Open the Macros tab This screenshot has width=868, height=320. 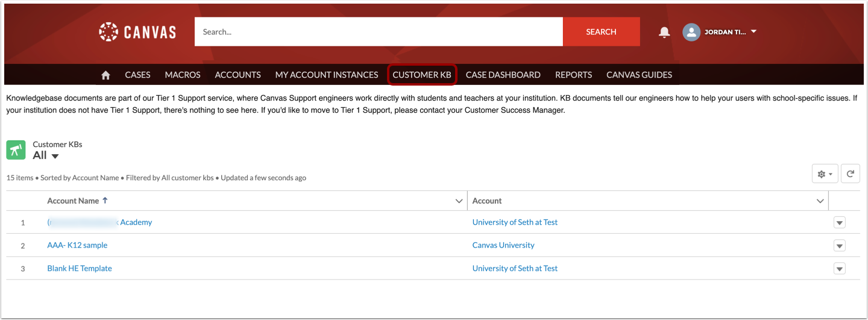[x=183, y=75]
